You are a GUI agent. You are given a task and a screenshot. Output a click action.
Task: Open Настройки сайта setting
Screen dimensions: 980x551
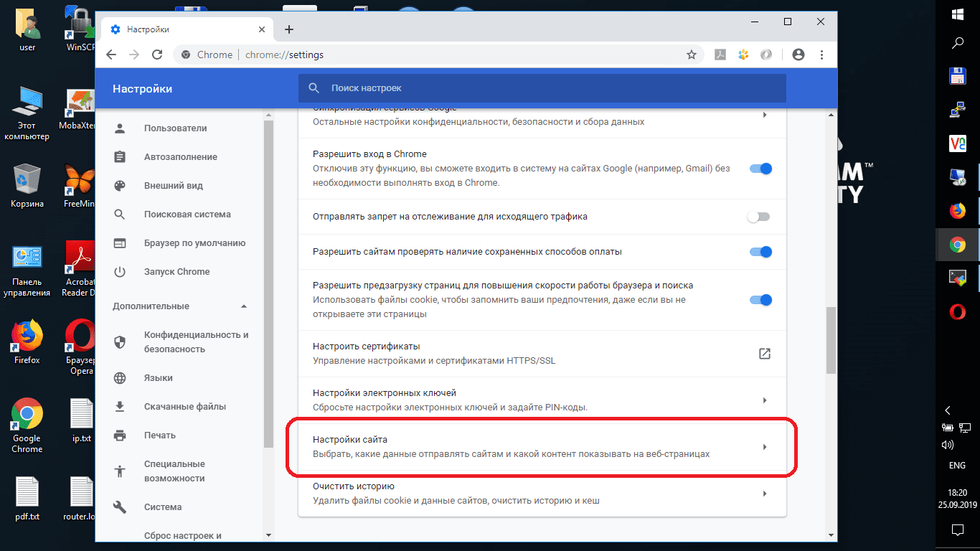[x=542, y=447]
